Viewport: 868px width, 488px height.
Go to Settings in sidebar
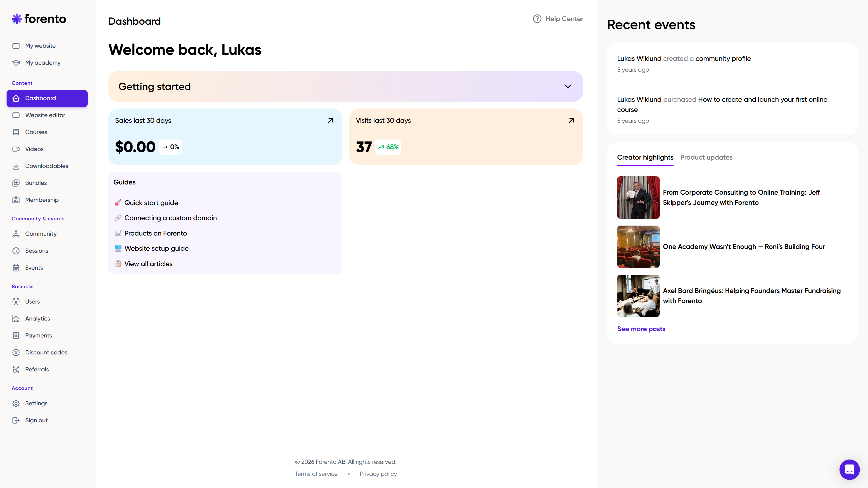point(36,403)
